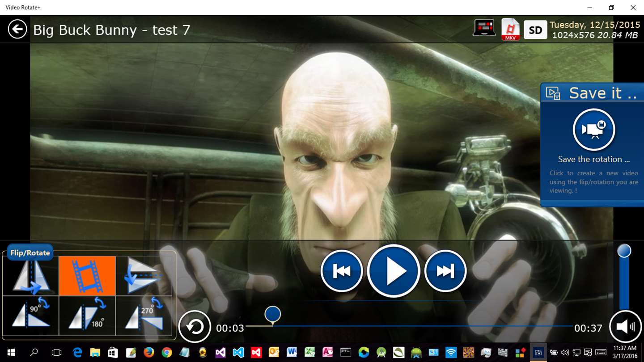This screenshot has width=644, height=362.
Task: Open the system tray network icon
Action: pos(576,353)
